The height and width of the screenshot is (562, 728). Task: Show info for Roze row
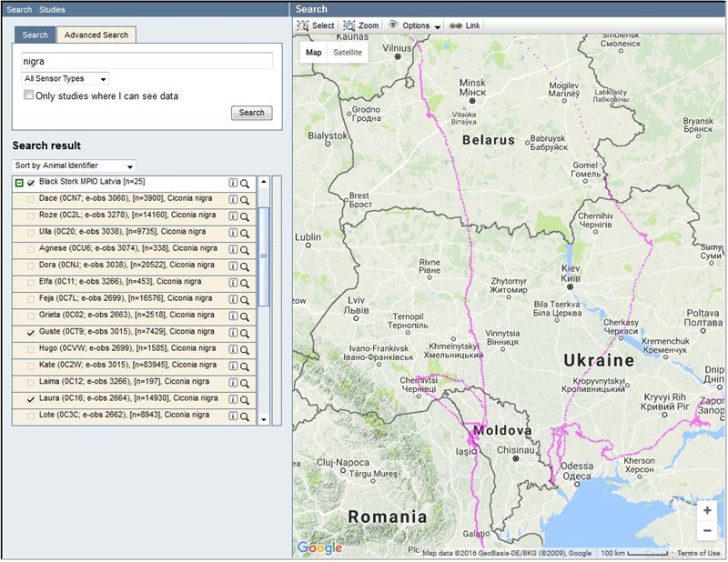tap(233, 216)
